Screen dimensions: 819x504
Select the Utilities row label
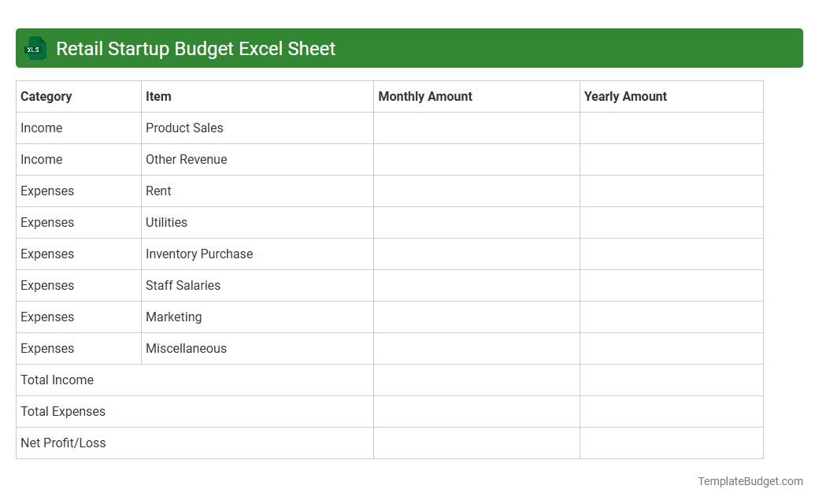tap(166, 222)
